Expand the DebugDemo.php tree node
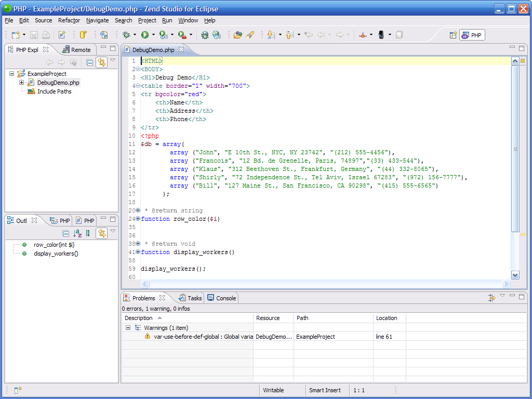Viewport: 532px width, 399px height. tap(21, 83)
